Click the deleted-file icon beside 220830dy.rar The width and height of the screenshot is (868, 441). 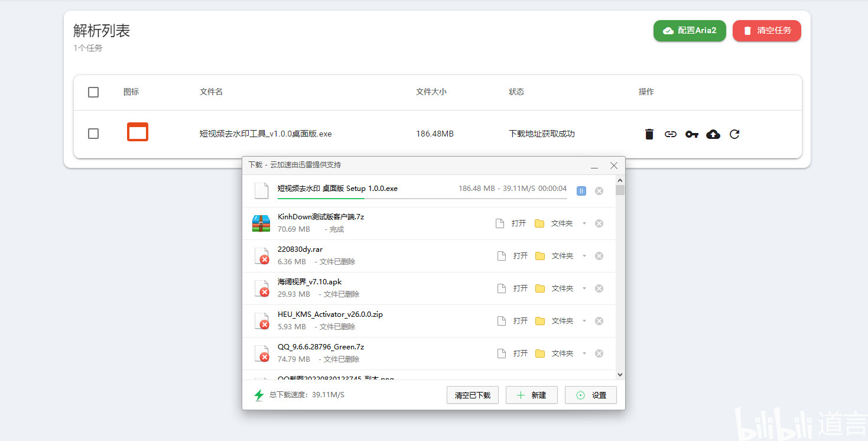point(262,256)
